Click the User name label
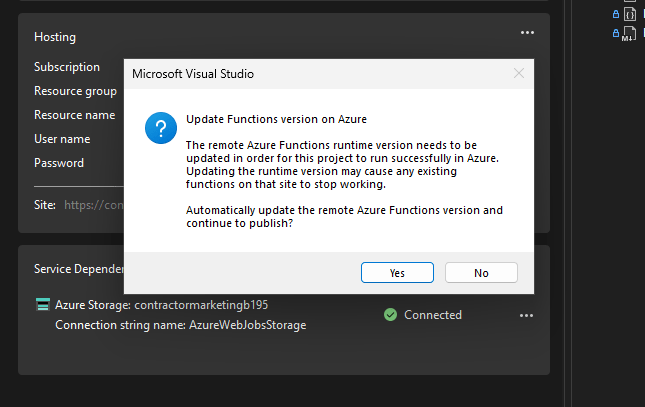The height and width of the screenshot is (407, 645). 62,139
